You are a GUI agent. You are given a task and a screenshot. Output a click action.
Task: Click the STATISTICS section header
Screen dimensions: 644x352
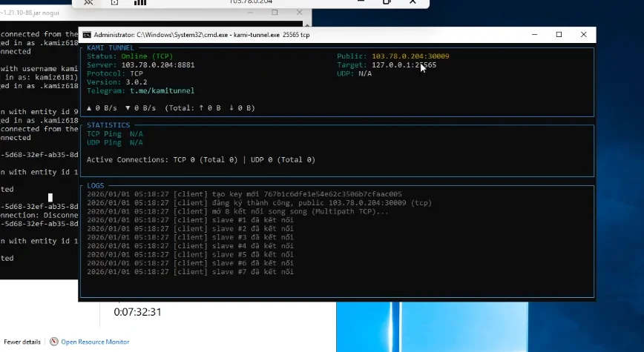(108, 125)
